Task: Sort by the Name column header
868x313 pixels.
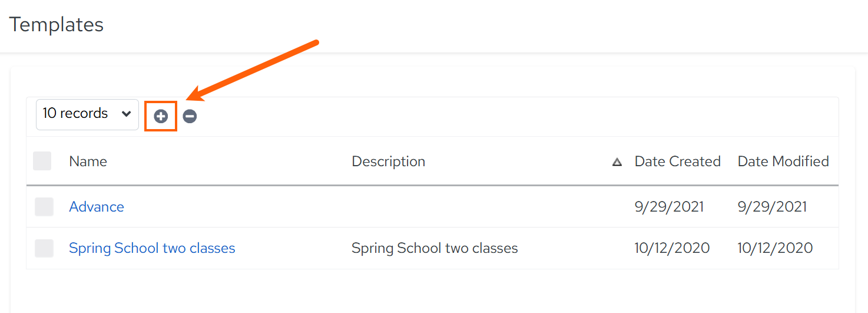Action: (88, 162)
